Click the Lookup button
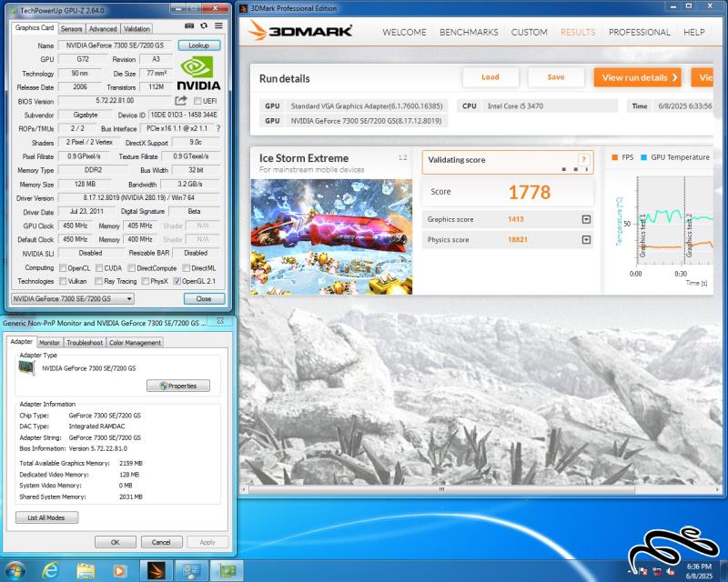Viewport: 728px width, 582px height. [x=198, y=45]
